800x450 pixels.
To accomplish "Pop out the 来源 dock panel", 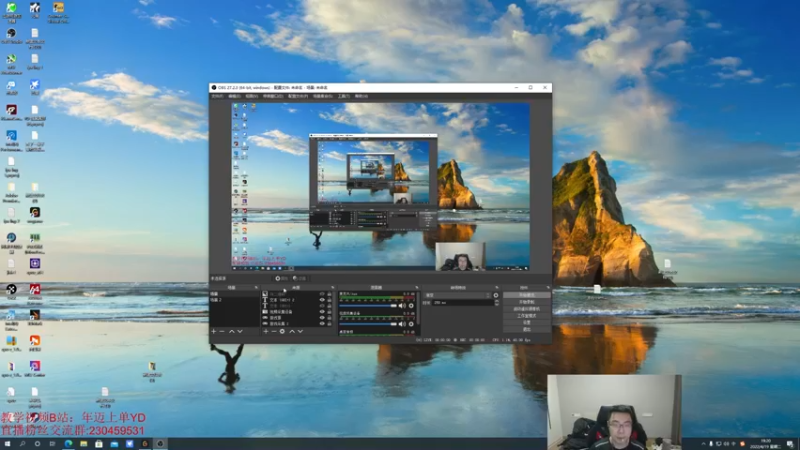I will click(x=333, y=287).
